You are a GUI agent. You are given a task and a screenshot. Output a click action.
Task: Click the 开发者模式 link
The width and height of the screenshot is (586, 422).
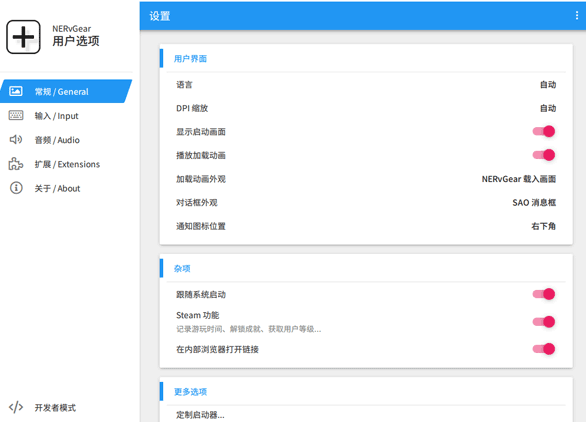click(x=55, y=407)
